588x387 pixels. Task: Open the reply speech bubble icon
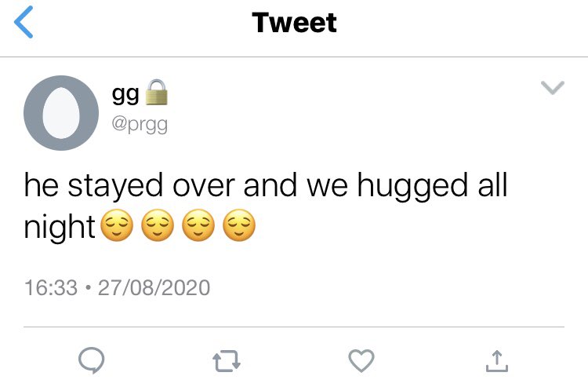pyautogui.click(x=92, y=360)
